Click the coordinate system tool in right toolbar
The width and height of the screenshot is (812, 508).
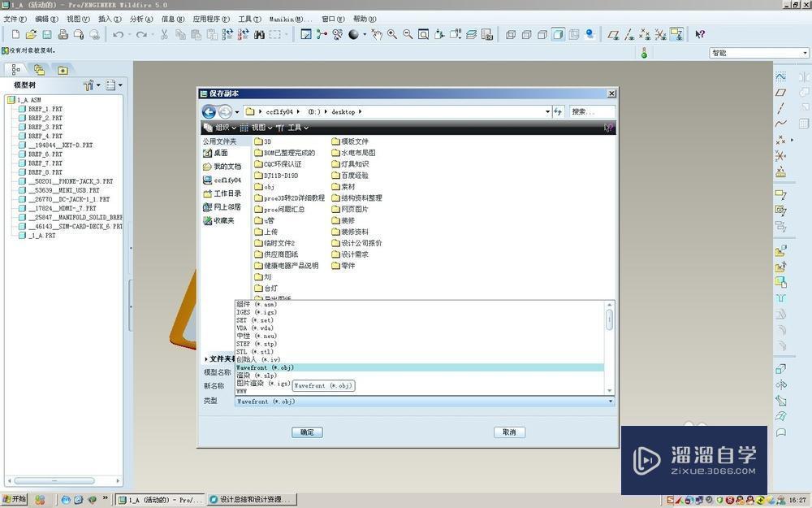click(780, 155)
